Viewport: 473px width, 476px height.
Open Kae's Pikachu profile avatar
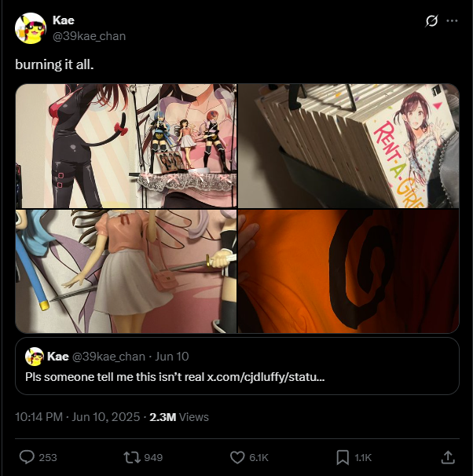[x=31, y=28]
